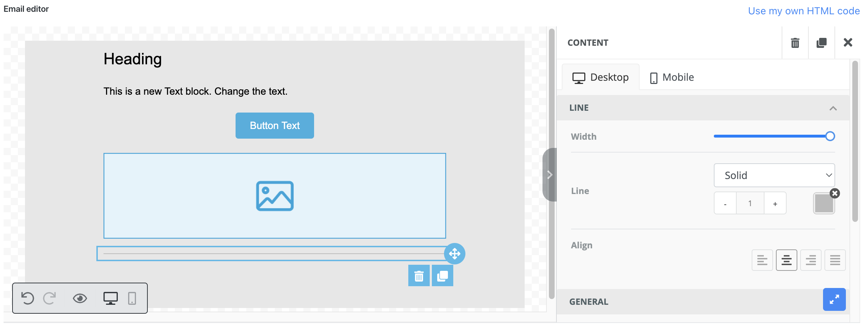Click the move handle on divider block
This screenshot has width=868, height=328.
click(x=455, y=254)
